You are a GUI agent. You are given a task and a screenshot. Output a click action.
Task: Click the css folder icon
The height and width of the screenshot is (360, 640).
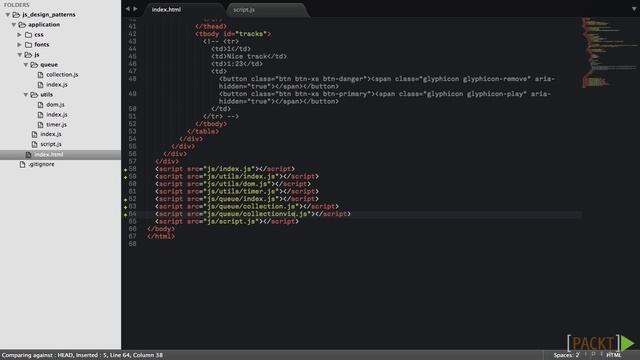[29, 35]
